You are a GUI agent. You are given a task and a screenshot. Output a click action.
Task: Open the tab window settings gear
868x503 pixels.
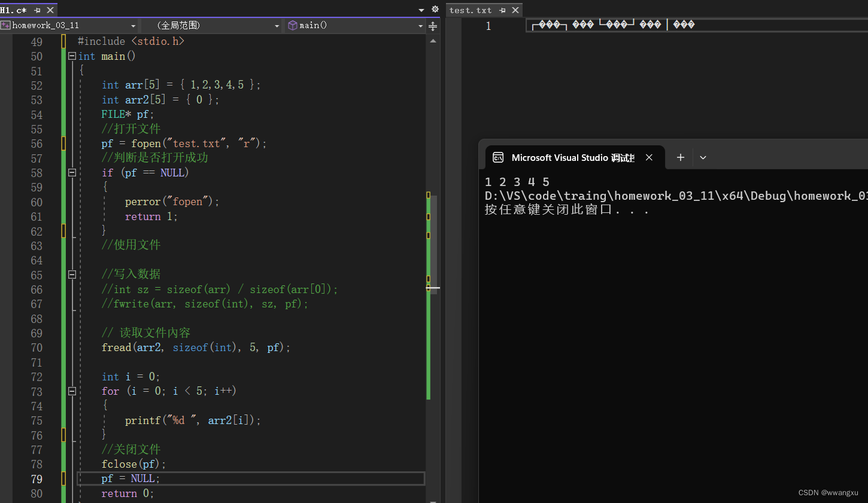(435, 10)
